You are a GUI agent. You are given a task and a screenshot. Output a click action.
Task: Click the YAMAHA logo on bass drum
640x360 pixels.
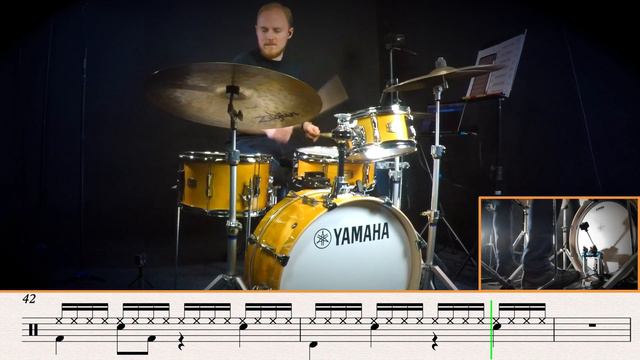click(351, 236)
